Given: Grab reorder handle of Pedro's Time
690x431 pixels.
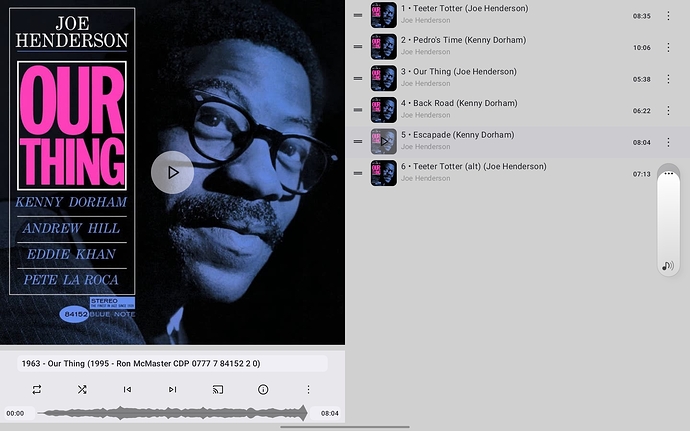Looking at the screenshot, I should coord(358,47).
